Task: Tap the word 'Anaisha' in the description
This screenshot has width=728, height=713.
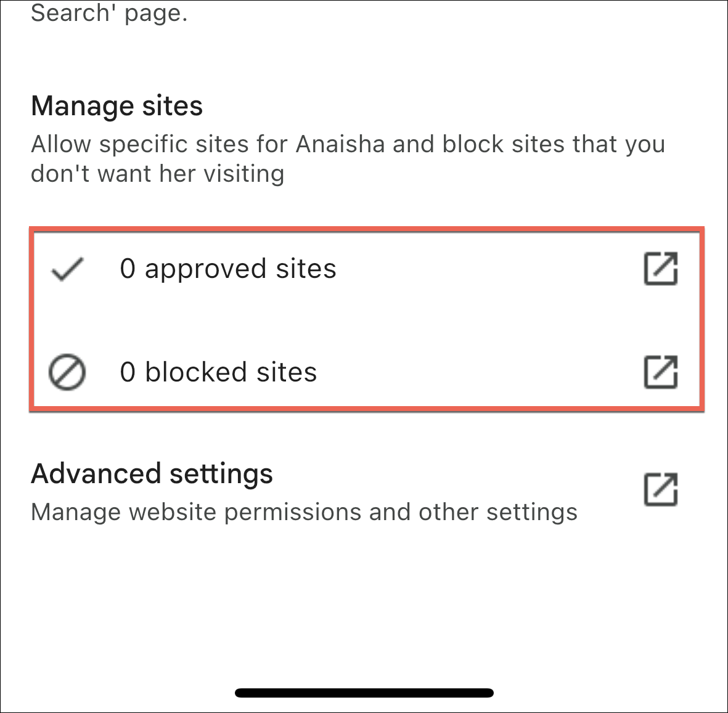Action: point(340,144)
